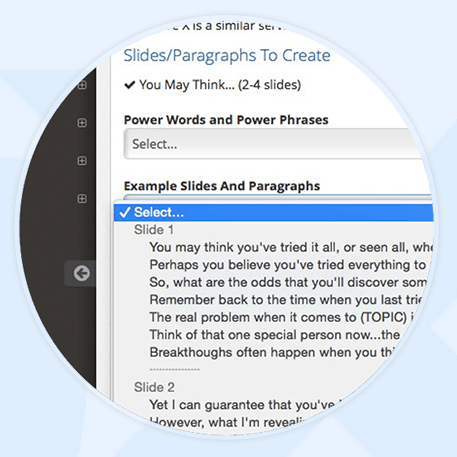The width and height of the screenshot is (457, 457).
Task: Select 'Breakthoughs often happen' option
Action: (273, 352)
